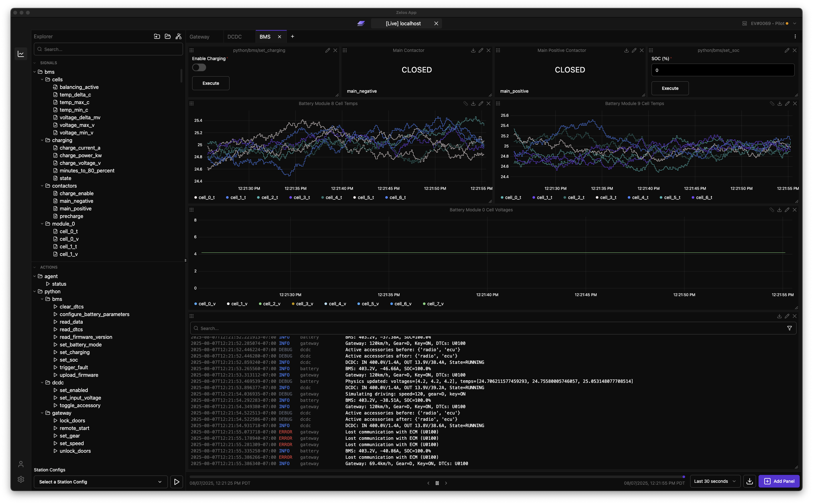Select the [Live] localhost tab
Image resolution: width=813 pixels, height=504 pixels.
[x=403, y=23]
